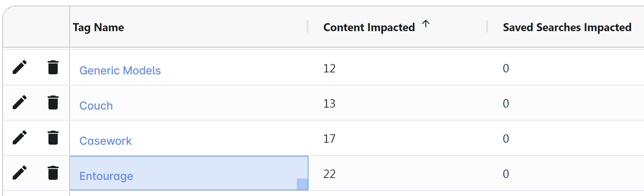
Task: Click the fill handle on Entourage cell
Action: (302, 184)
